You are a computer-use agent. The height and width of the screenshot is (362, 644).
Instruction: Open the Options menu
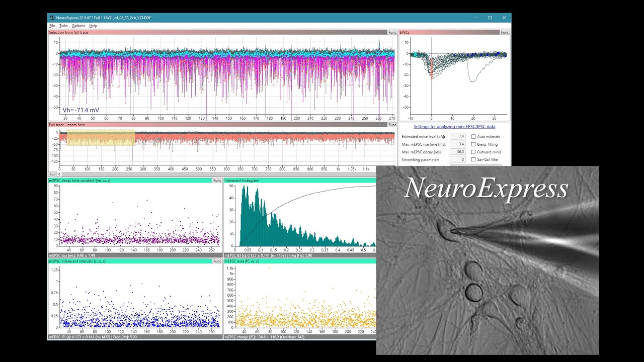click(x=78, y=26)
